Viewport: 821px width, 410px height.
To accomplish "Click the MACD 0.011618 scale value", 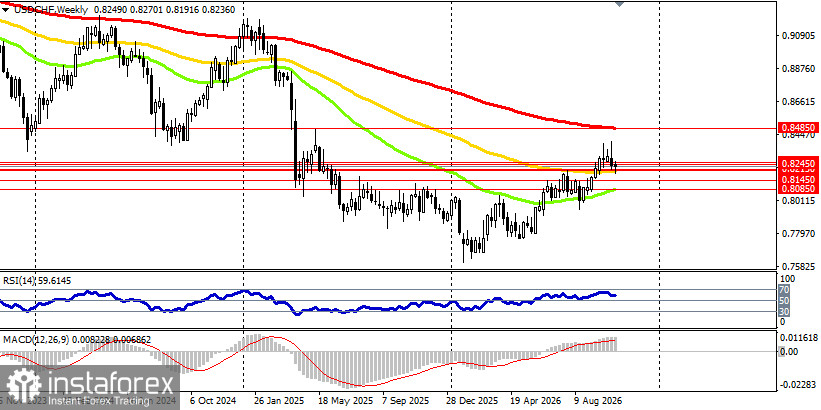I will (x=800, y=340).
